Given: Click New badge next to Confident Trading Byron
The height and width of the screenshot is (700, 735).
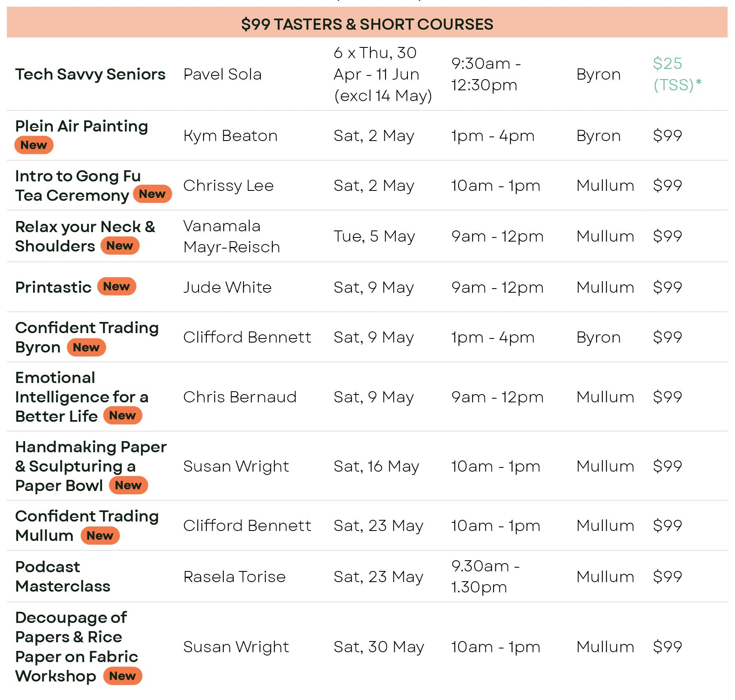Looking at the screenshot, I should pyautogui.click(x=86, y=348).
